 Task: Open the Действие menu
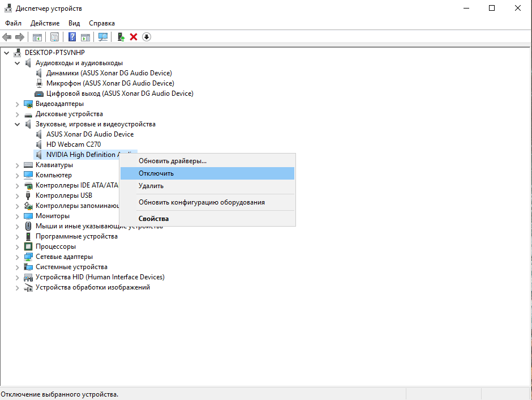45,23
